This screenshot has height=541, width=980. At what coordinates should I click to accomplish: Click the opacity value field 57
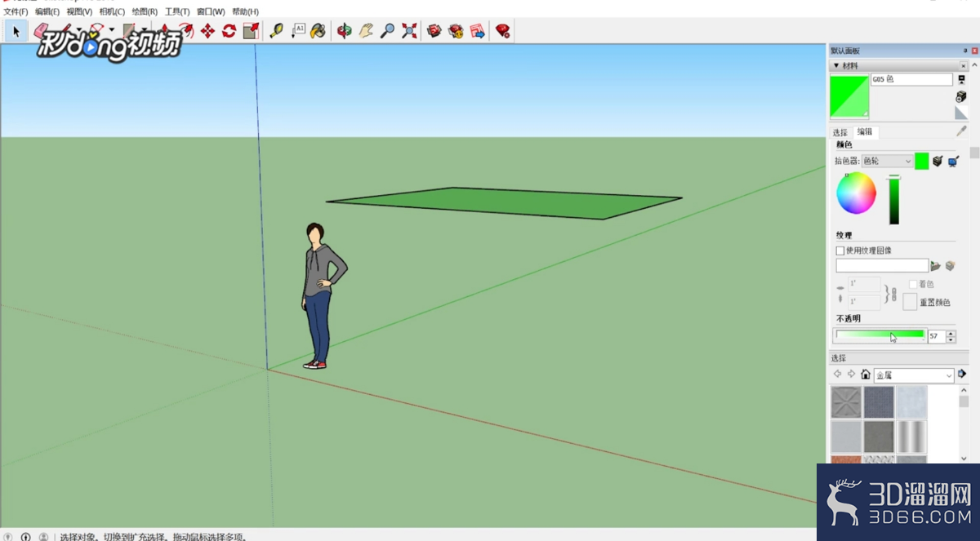pos(938,336)
